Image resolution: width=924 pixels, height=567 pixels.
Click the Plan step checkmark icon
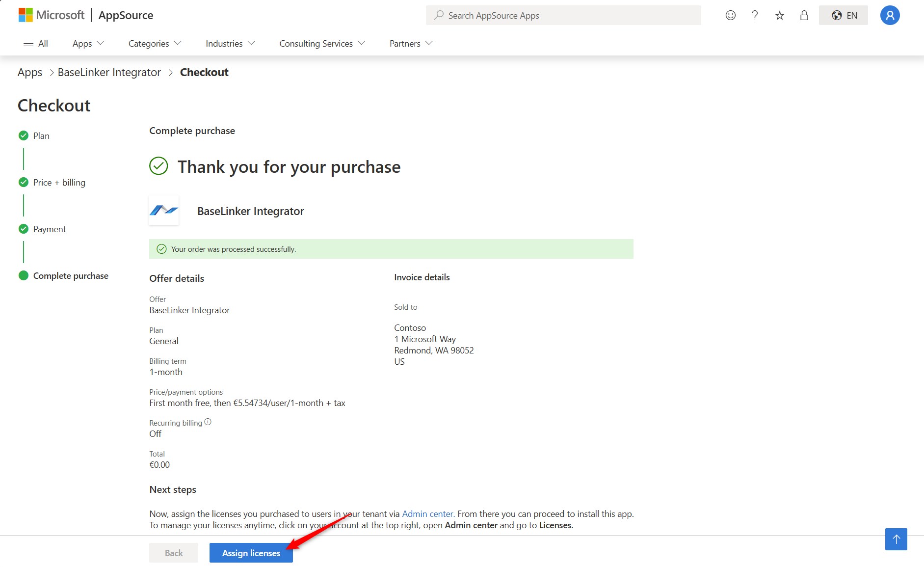23,135
